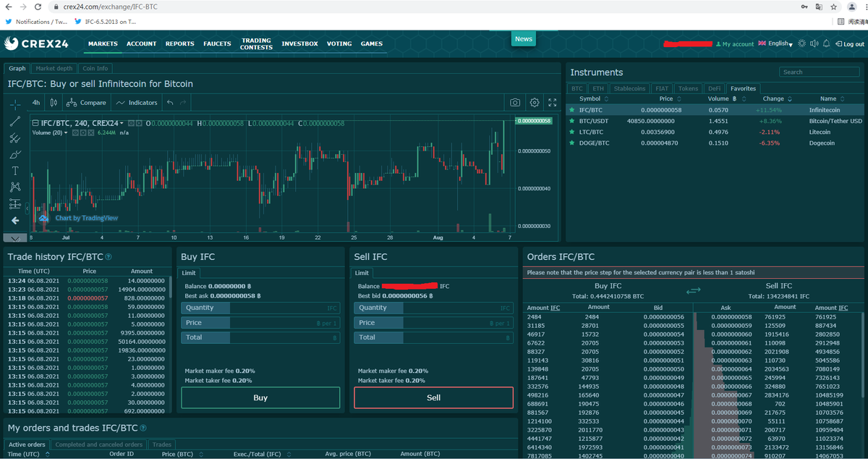The width and height of the screenshot is (868, 459).
Task: Unfavorite BTC/USDT star in Instruments
Action: pyautogui.click(x=572, y=121)
